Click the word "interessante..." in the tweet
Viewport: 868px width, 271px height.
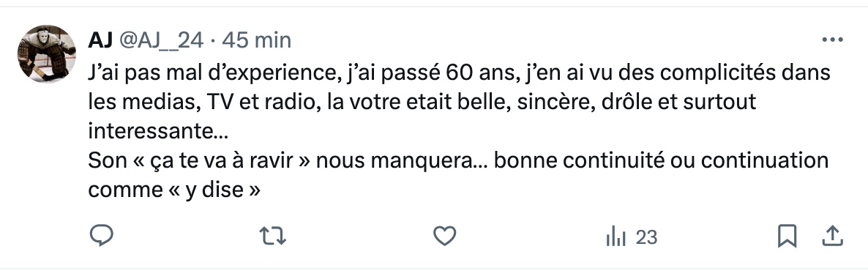point(158,131)
